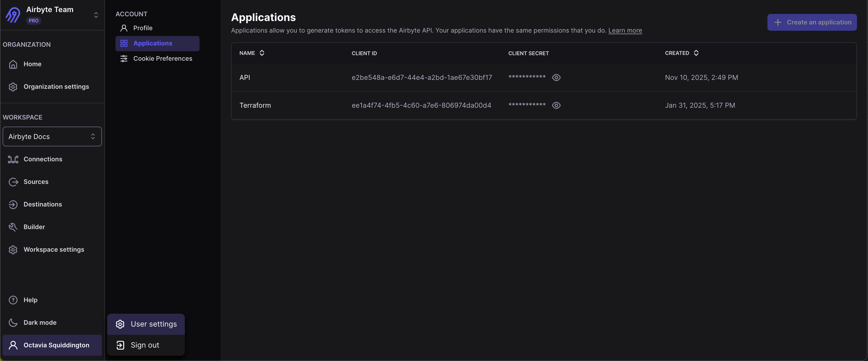Open the Airbyte Docs workspace selector
The width and height of the screenshot is (868, 361).
52,136
